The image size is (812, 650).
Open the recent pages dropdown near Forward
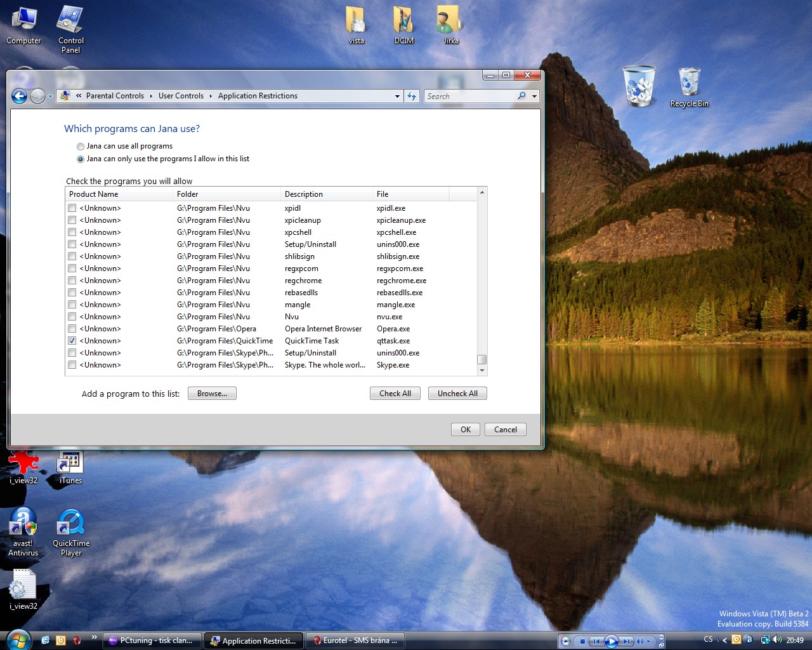50,96
